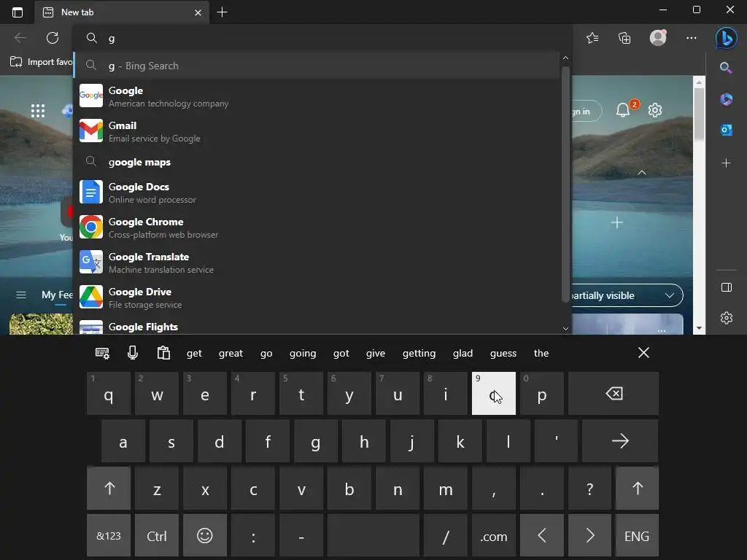Image resolution: width=747 pixels, height=560 pixels.
Task: Open the Outlook sidebar icon
Action: click(726, 130)
